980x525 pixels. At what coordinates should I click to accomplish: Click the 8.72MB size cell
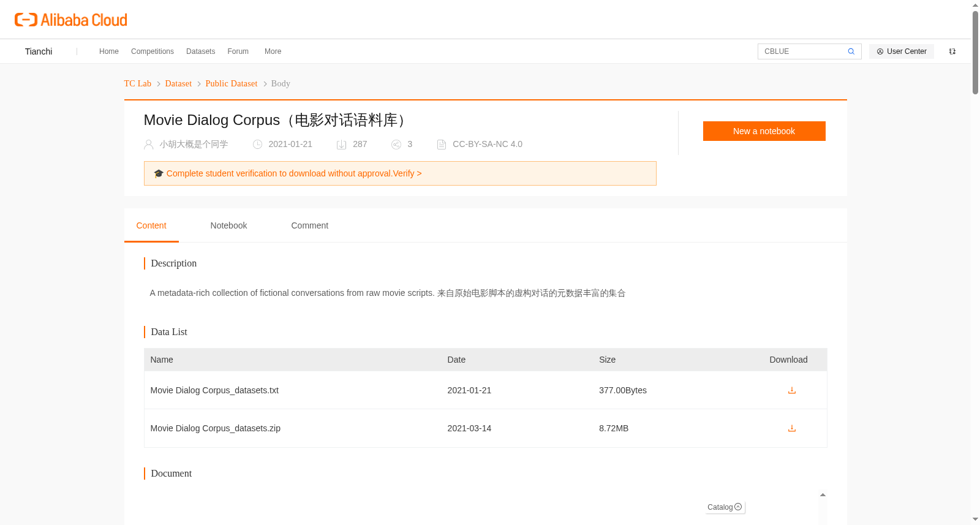click(x=614, y=428)
